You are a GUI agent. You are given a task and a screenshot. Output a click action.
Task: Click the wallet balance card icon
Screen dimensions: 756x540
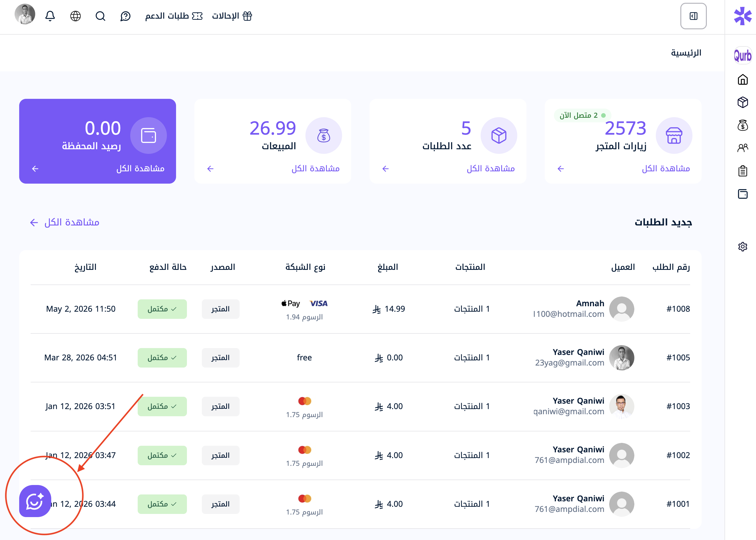pyautogui.click(x=149, y=136)
